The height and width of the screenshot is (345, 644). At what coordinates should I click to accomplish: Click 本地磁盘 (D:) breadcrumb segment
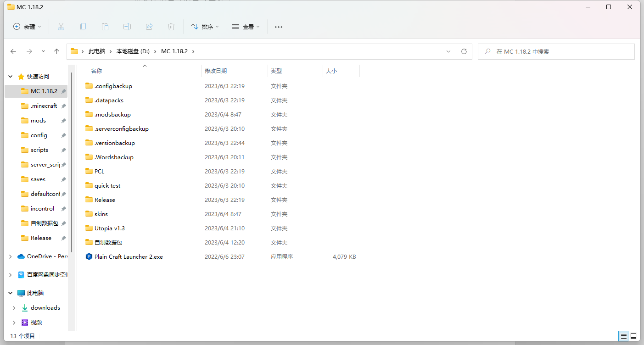pos(133,51)
